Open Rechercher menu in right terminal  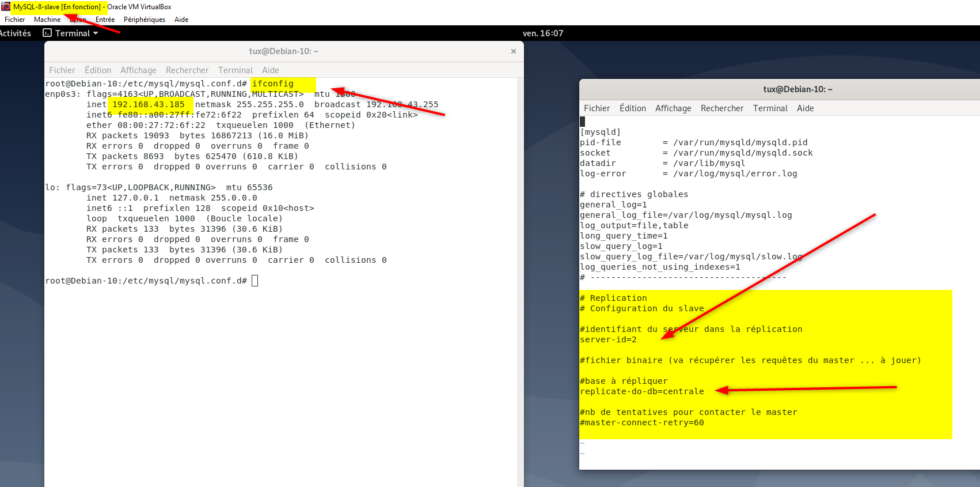(722, 108)
